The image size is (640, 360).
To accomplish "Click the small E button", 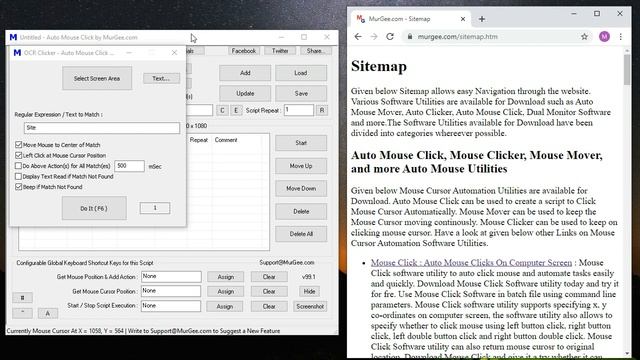I will (x=236, y=110).
